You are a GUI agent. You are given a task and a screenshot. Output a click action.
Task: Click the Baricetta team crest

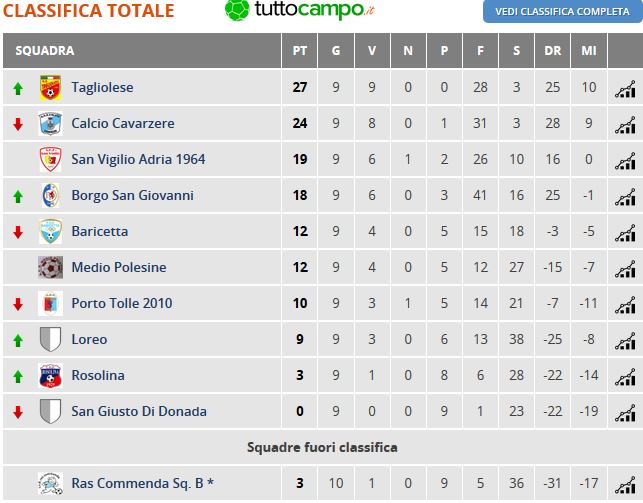(50, 231)
